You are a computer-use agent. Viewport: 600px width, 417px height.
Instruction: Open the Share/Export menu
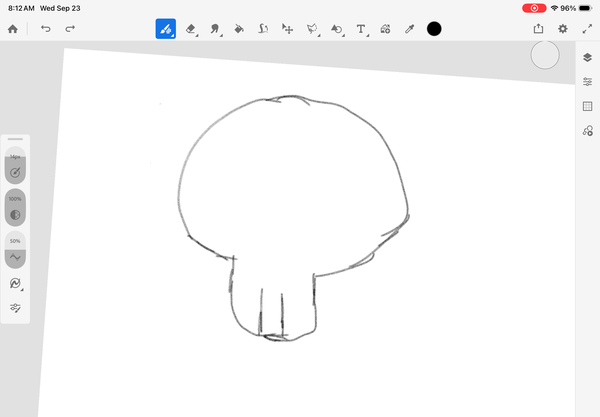tap(538, 29)
